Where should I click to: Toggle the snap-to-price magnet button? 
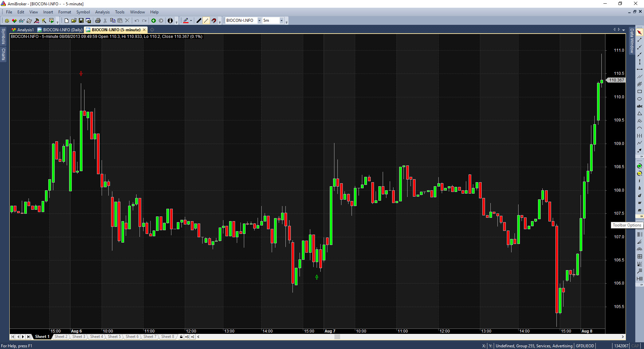(x=214, y=21)
